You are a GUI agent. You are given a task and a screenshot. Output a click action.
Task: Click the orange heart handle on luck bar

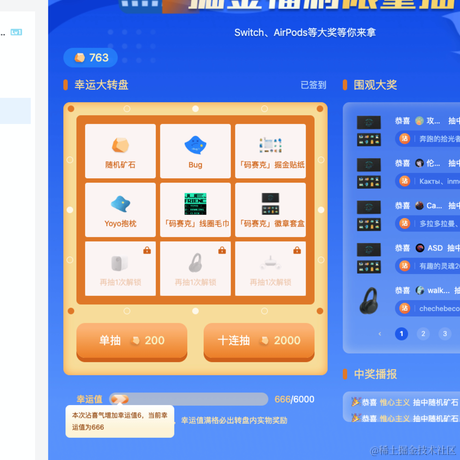pyautogui.click(x=120, y=399)
